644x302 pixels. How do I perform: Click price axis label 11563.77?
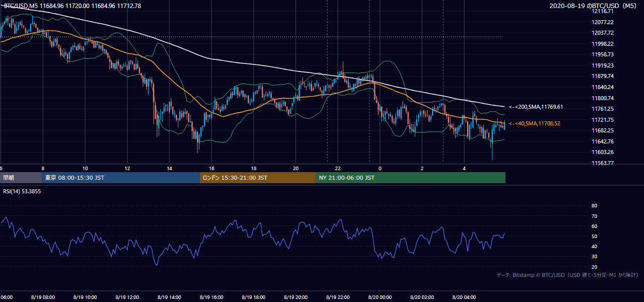point(603,163)
